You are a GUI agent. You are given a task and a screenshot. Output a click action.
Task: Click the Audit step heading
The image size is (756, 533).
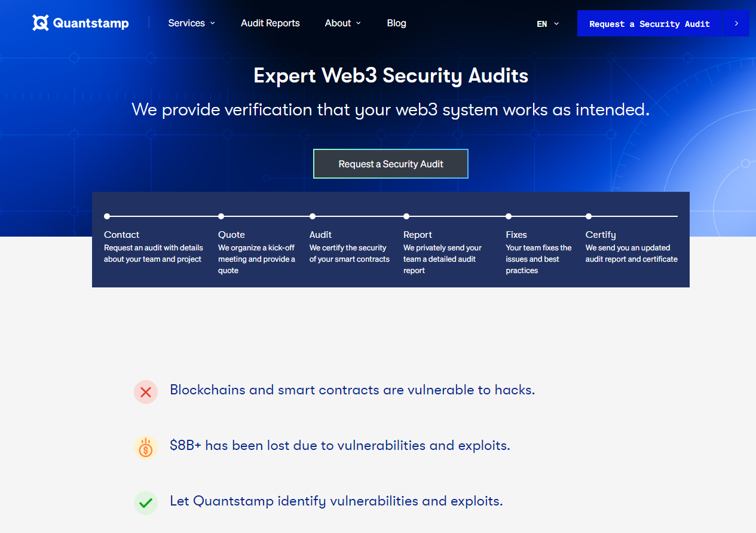point(320,235)
